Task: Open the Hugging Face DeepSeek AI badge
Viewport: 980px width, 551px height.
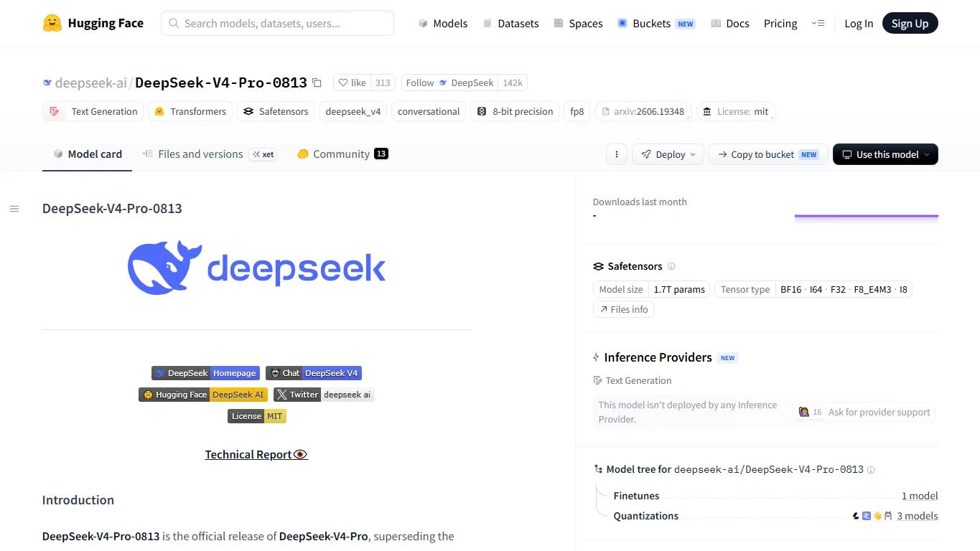Action: (x=203, y=395)
